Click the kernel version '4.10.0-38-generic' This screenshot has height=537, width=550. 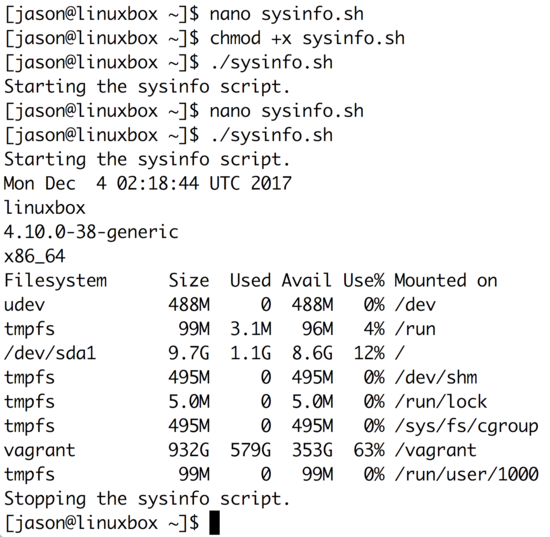tap(91, 232)
